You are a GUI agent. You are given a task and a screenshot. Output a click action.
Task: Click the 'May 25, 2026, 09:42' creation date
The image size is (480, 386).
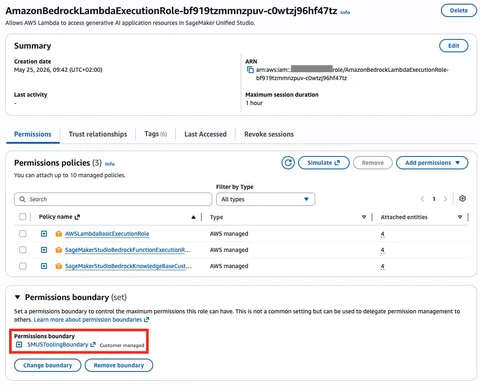(58, 70)
